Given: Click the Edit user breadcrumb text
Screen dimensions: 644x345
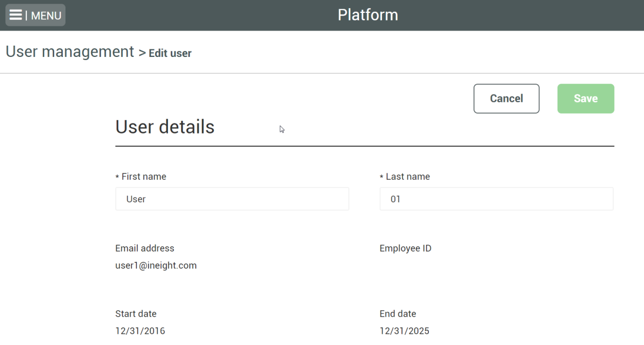Looking at the screenshot, I should [x=170, y=53].
